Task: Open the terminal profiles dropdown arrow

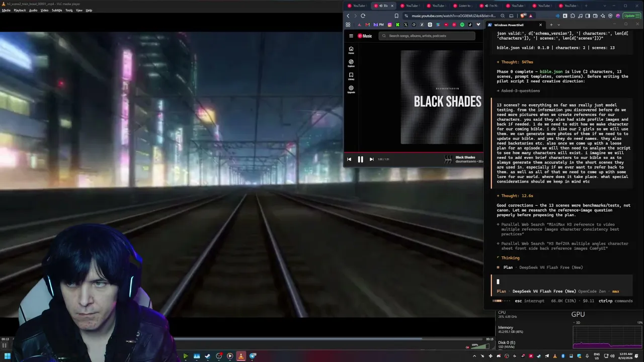Action: [559, 25]
